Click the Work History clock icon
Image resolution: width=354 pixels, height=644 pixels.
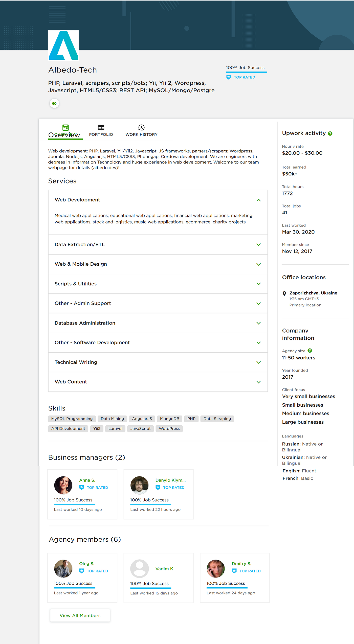click(141, 127)
